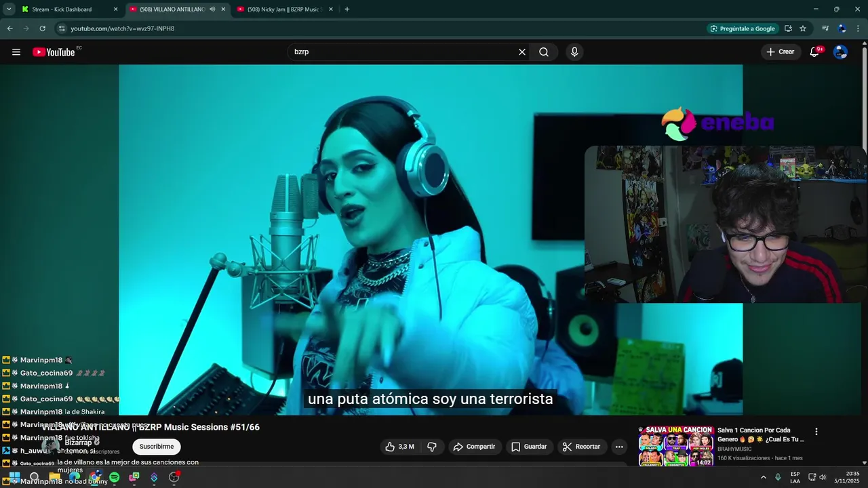Expand the tab search dropdown
Viewport: 868px width, 488px height.
(x=9, y=9)
